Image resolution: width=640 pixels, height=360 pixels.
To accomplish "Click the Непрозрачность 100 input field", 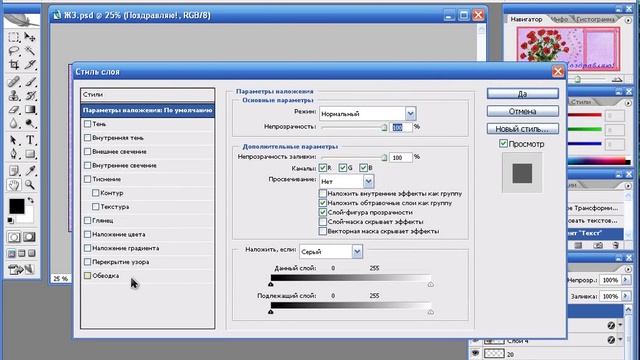I will click(x=401, y=127).
